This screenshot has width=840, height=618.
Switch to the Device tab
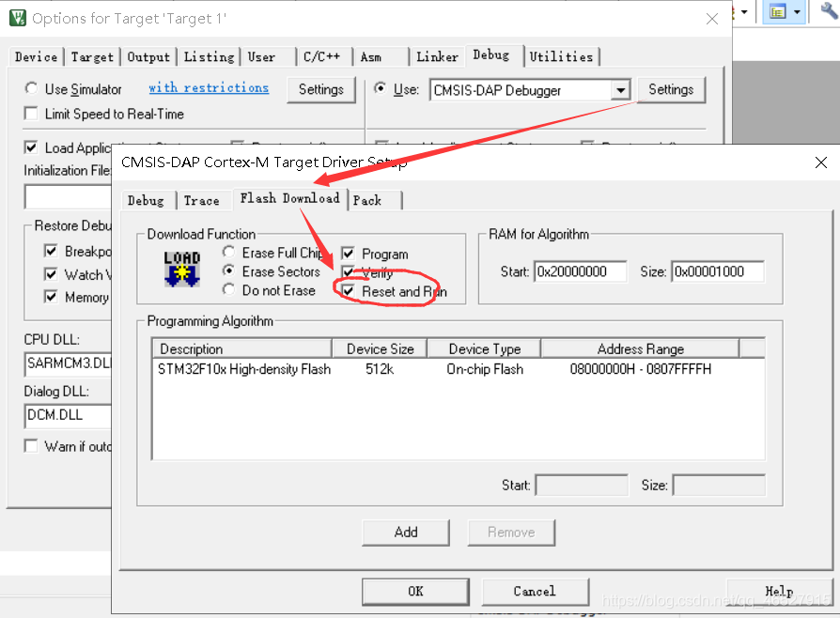point(37,56)
